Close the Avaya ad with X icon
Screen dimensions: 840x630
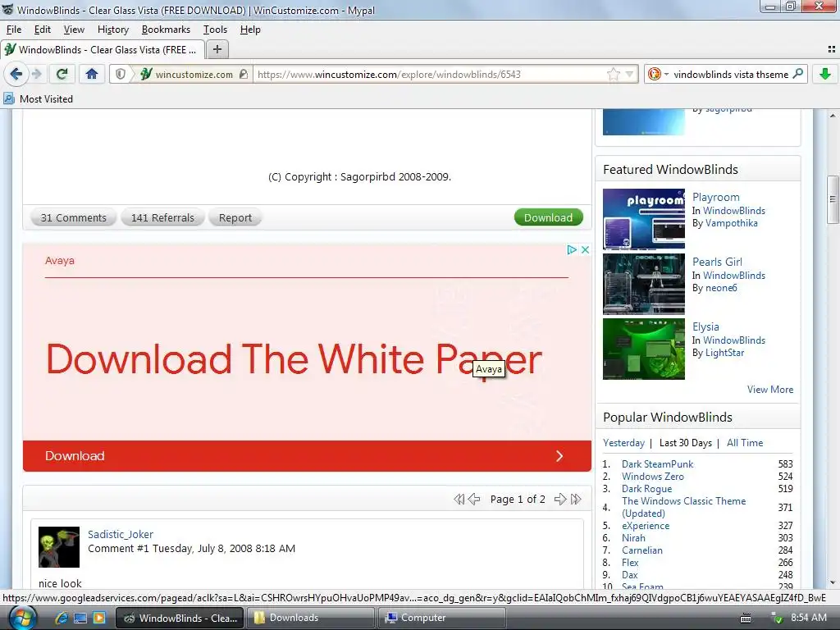[x=585, y=249]
